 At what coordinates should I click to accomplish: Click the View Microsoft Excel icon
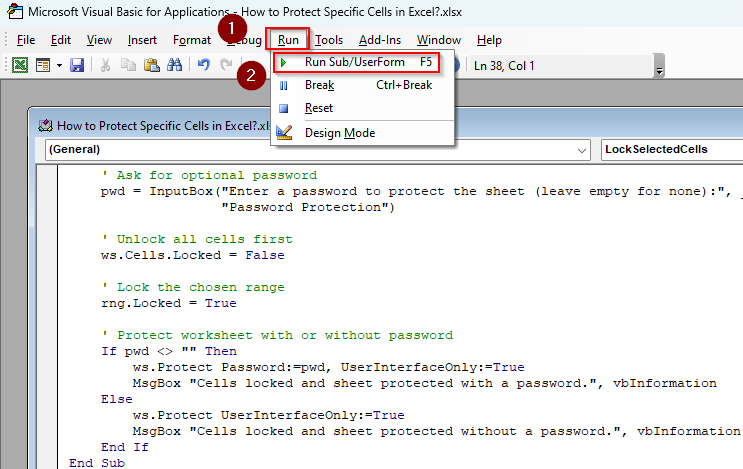[20, 65]
